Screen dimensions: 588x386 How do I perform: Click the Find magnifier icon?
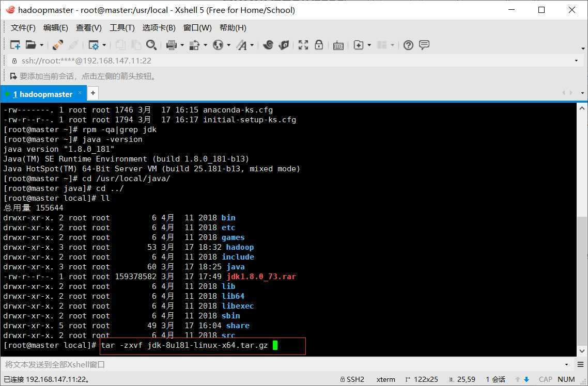(151, 45)
